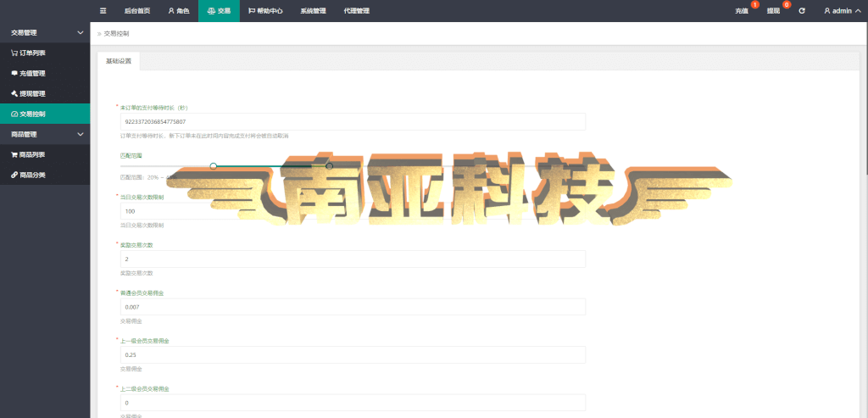
Task: Click the 奖励交易次数 field showing 2
Action: pyautogui.click(x=353, y=259)
